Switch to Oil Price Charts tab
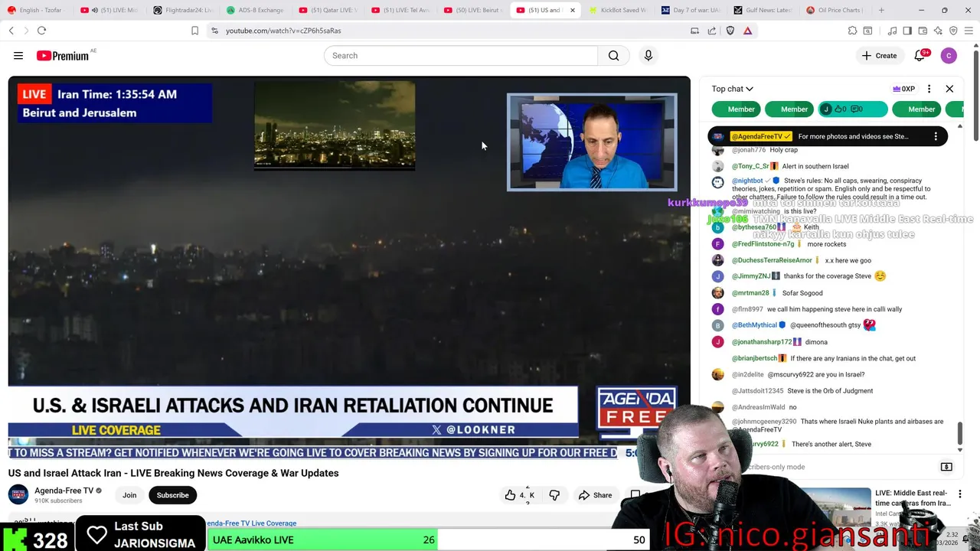980x551 pixels. tap(836, 11)
